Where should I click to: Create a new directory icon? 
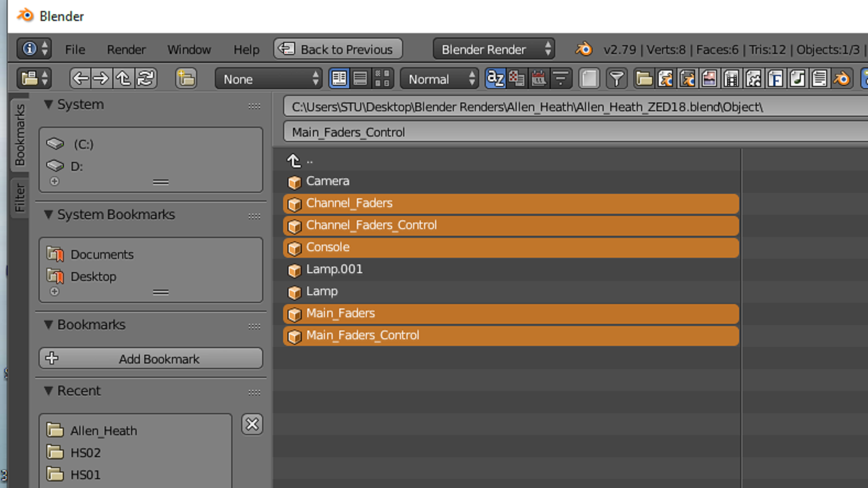[186, 79]
